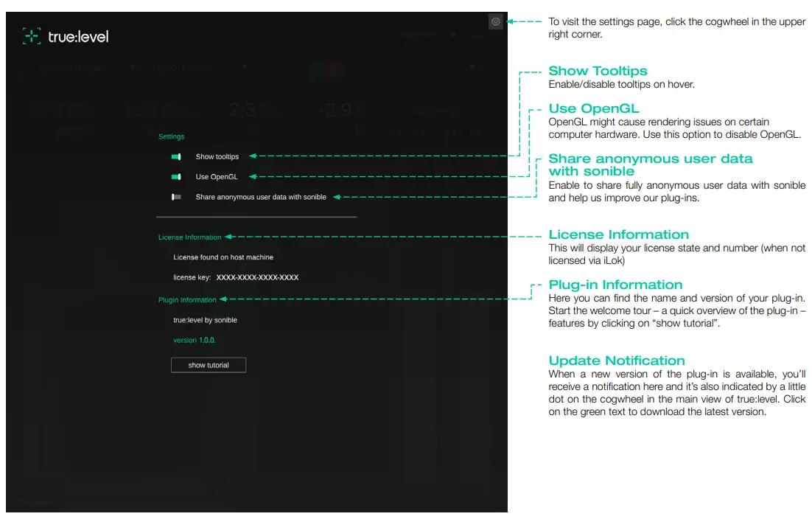Click the 'Enable/disable tooltips on hover.' description
812x522 pixels.
pyautogui.click(x=621, y=85)
